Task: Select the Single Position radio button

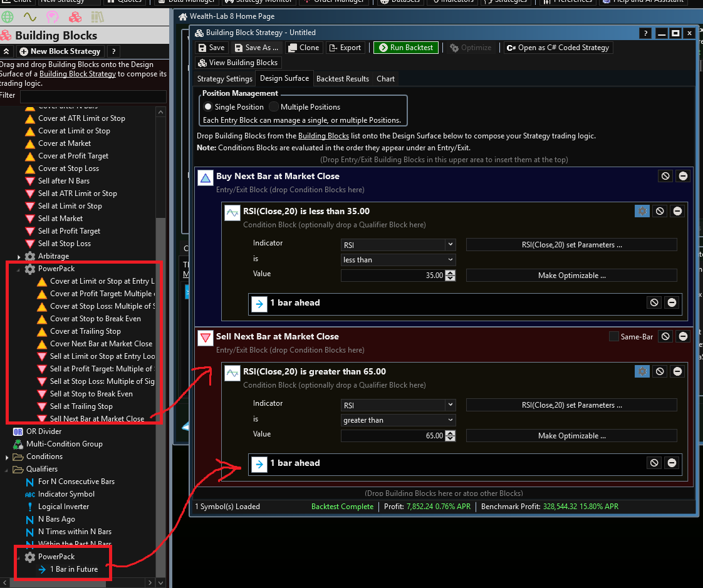Action: 208,107
